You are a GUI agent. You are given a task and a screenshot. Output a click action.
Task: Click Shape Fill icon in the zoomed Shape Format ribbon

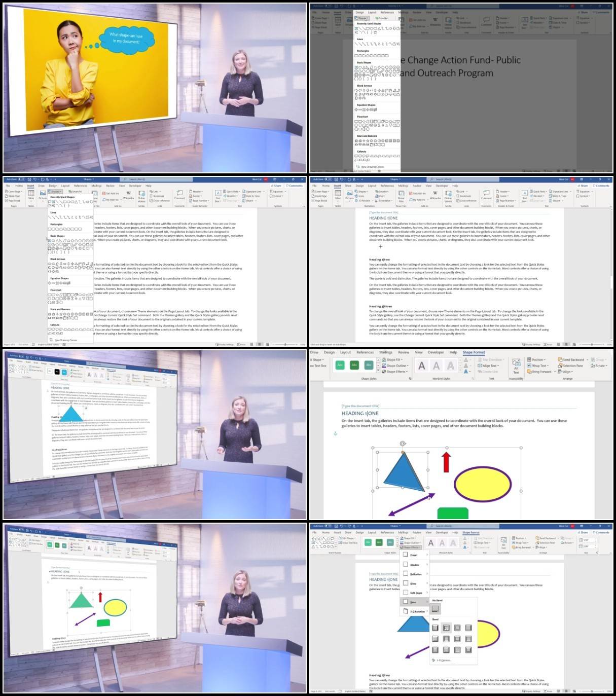384,359
